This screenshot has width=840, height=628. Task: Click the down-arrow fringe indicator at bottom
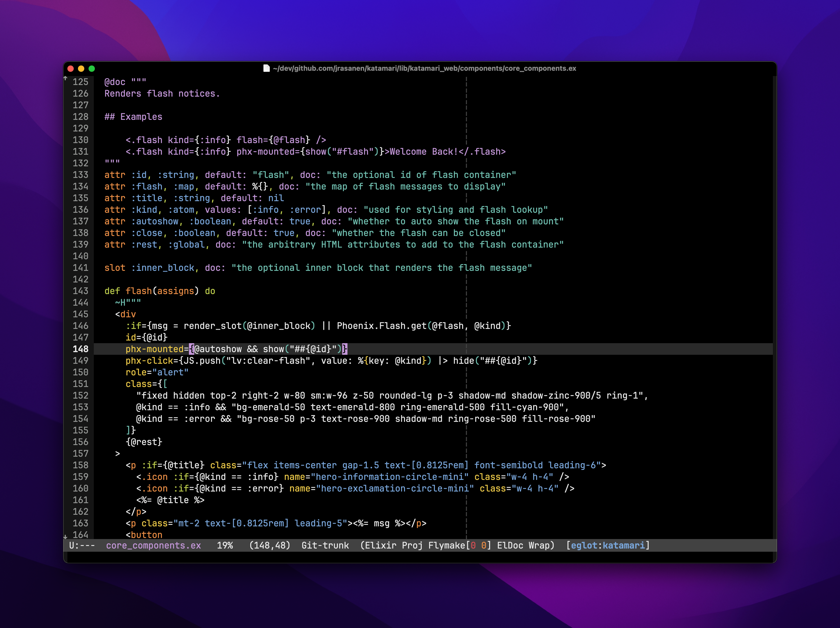pos(65,537)
